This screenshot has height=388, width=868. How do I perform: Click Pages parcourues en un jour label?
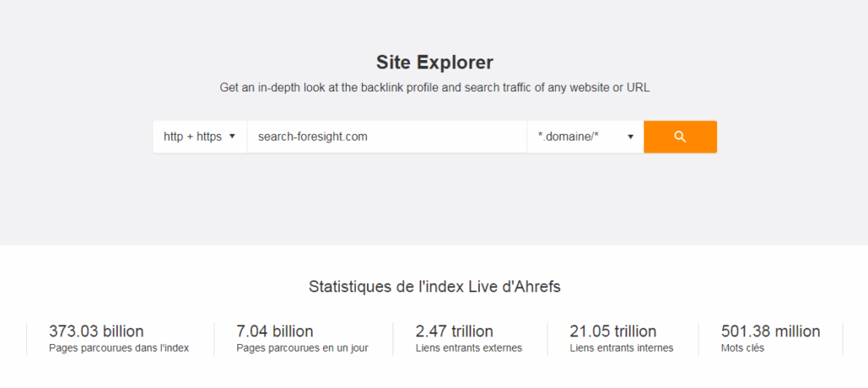[303, 348]
